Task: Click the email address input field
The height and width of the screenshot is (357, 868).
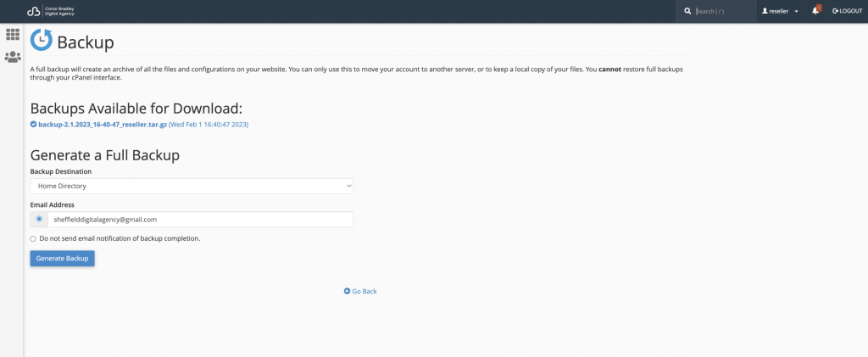Action: click(x=200, y=219)
